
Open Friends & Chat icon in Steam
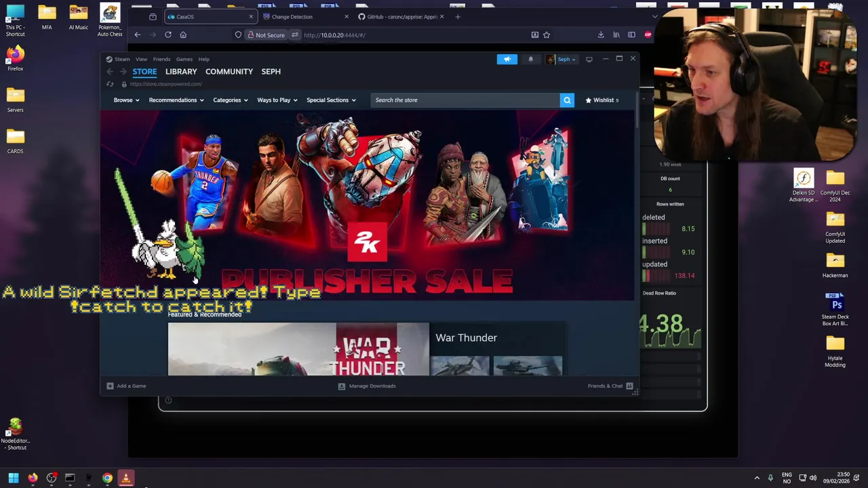(x=629, y=386)
